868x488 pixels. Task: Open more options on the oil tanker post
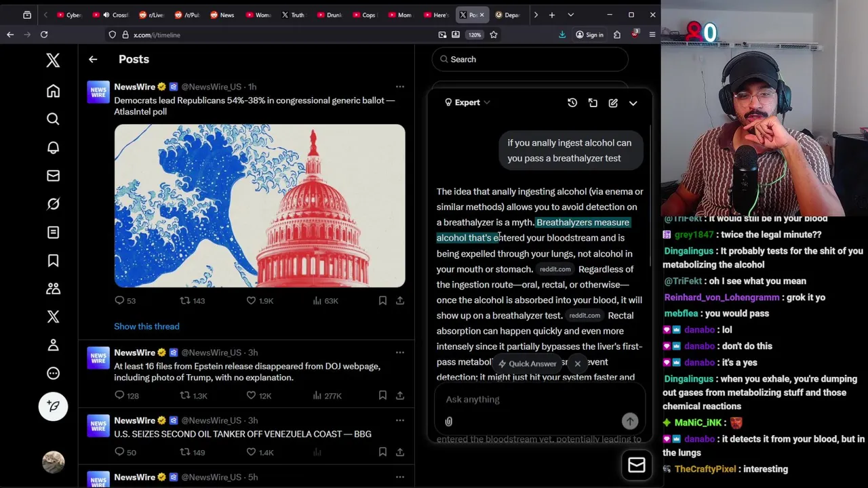399,420
